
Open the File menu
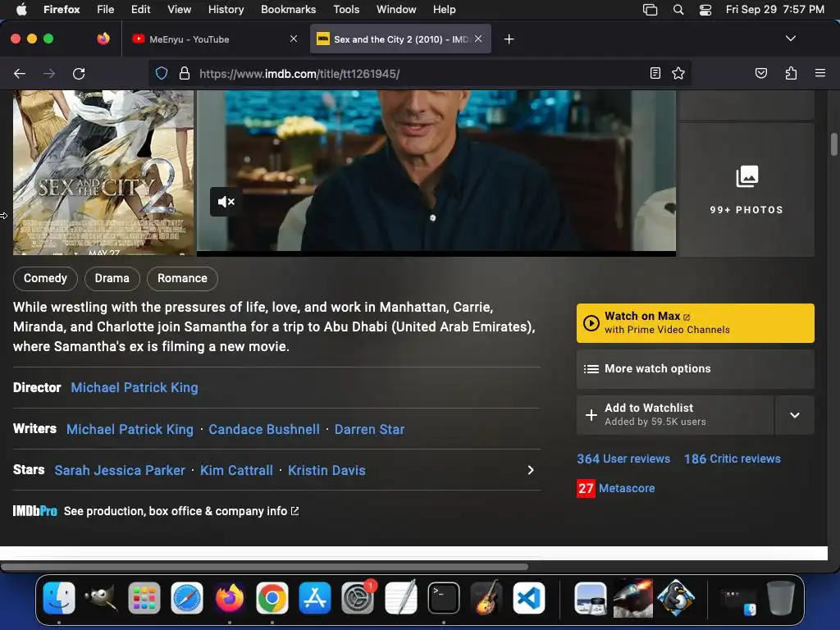[106, 9]
